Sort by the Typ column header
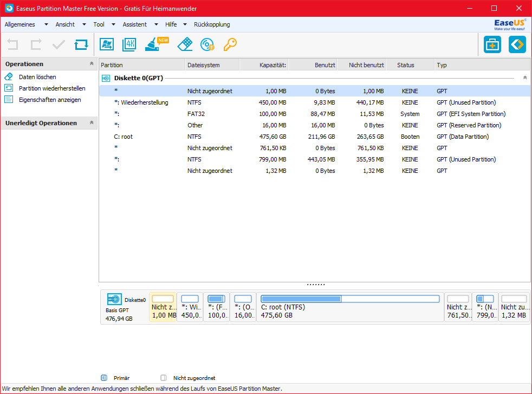 click(482, 65)
